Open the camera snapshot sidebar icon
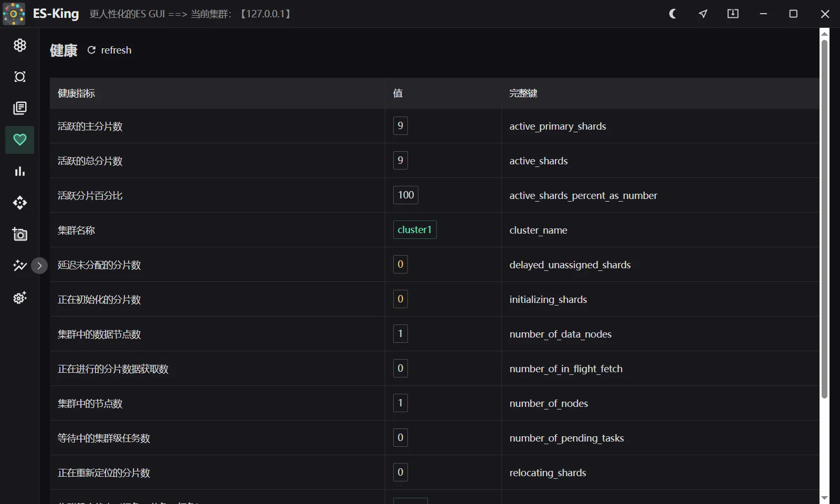The image size is (840, 504). pyautogui.click(x=20, y=234)
